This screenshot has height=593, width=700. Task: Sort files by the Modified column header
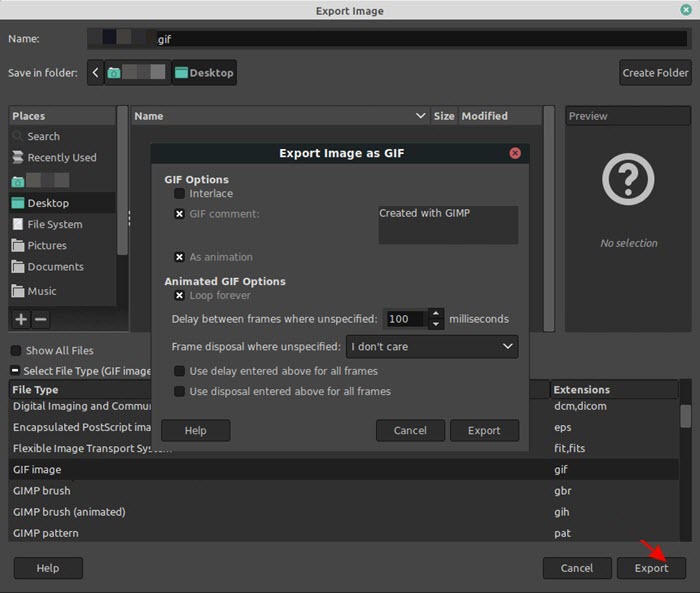click(x=499, y=116)
